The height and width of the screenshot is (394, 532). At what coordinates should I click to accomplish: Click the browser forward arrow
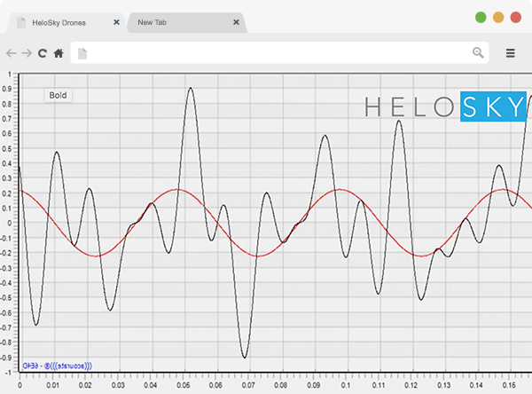26,53
